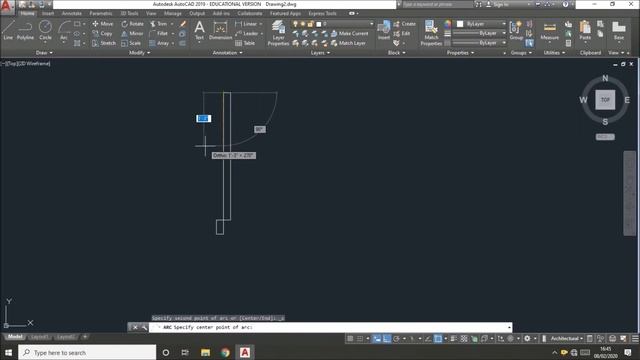Toggle dynamic input in status bar
Viewport: 640px width, 360px height.
pyautogui.click(x=377, y=338)
